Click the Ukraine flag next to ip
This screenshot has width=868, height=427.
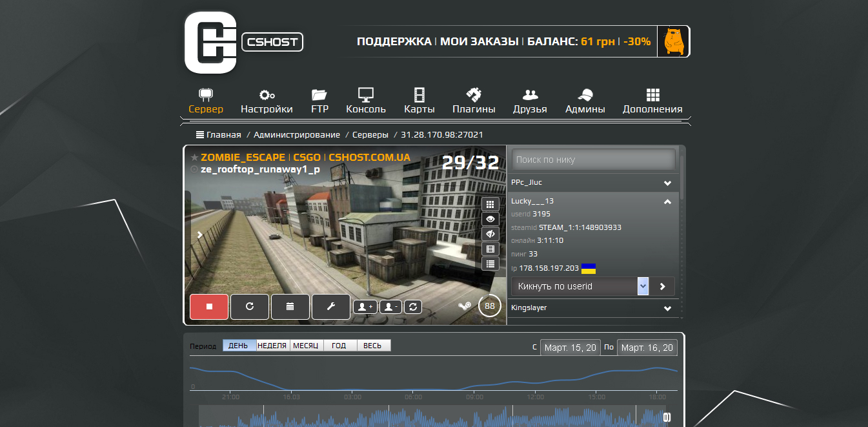589,268
